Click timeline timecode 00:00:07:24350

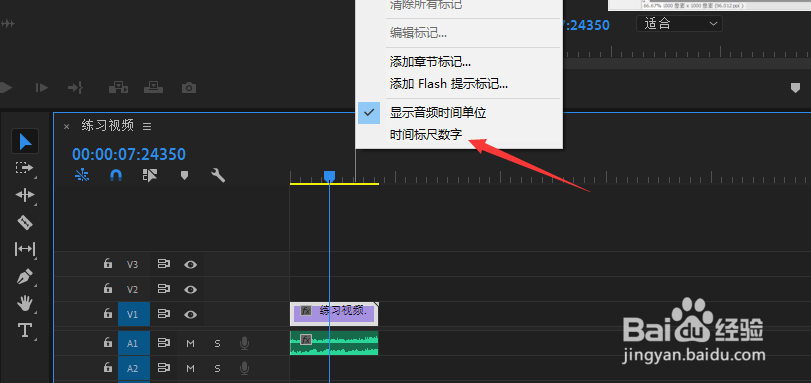point(129,154)
